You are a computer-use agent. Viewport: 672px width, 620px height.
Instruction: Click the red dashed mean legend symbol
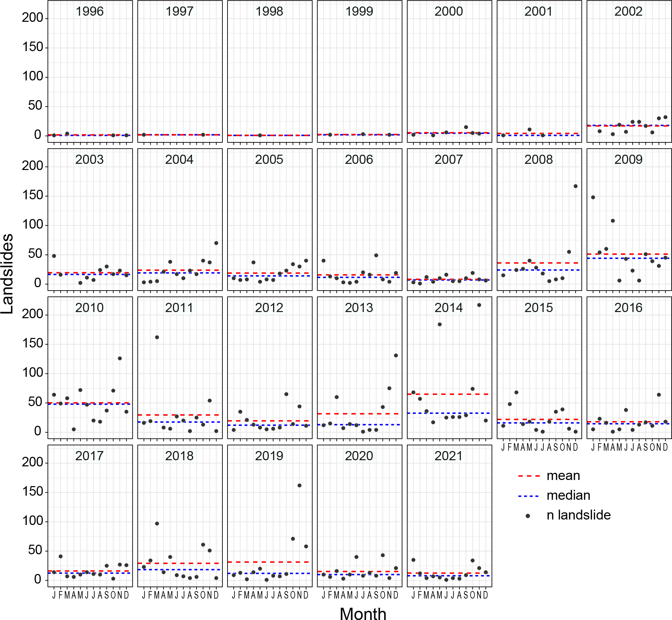pyautogui.click(x=529, y=476)
